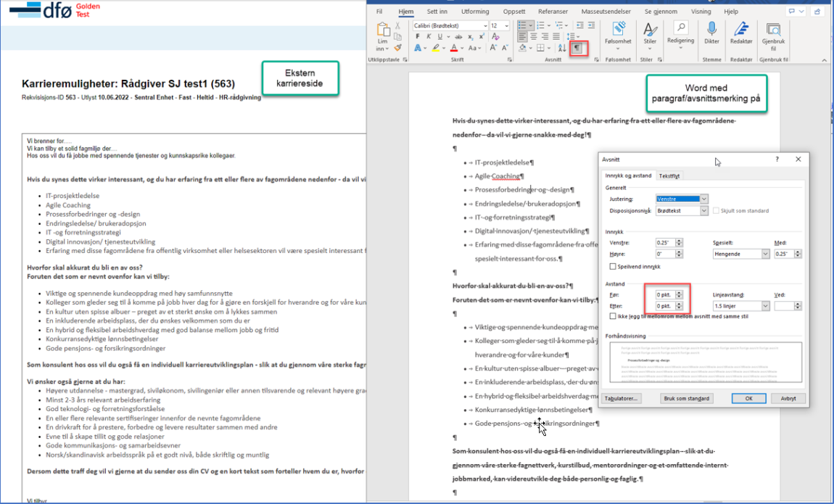Switch to the Referanser ribbon tab
The width and height of the screenshot is (834, 504).
(x=553, y=11)
